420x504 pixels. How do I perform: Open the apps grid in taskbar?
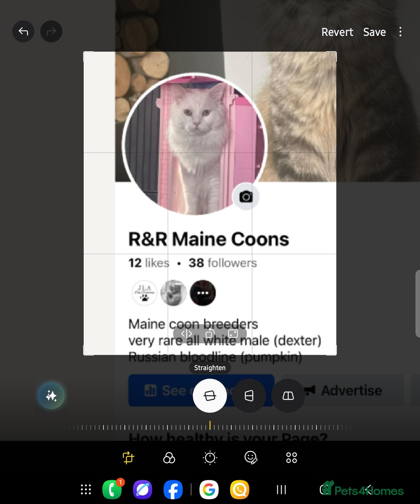point(86,490)
